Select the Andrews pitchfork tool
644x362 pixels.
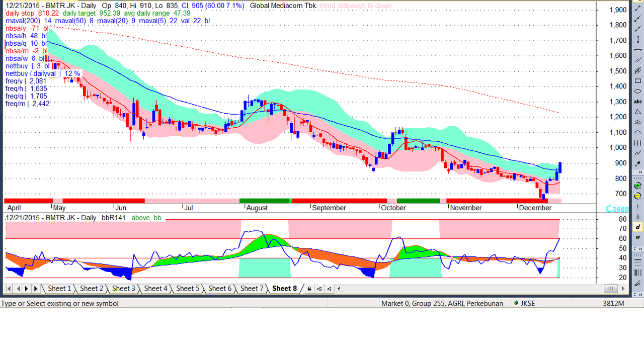pos(637,122)
